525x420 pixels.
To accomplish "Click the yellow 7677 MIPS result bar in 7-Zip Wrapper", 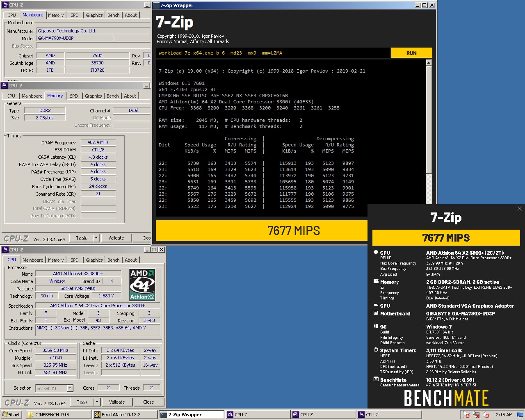I will (x=262, y=231).
